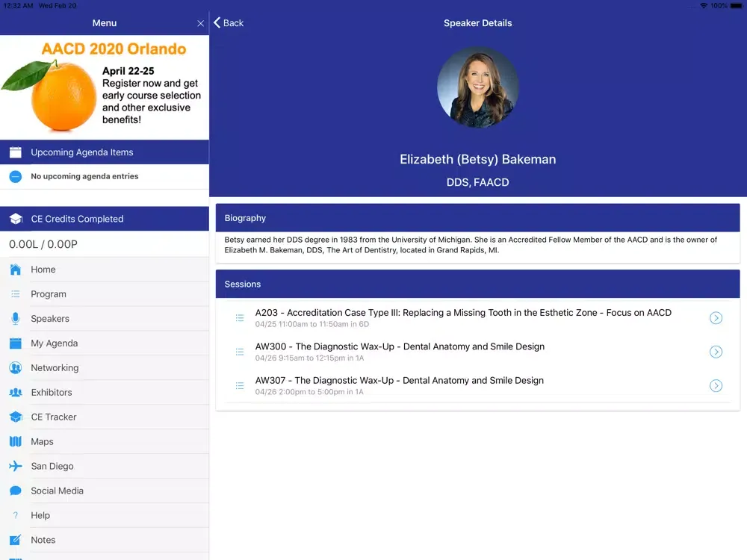
Task: Tap Elizabeth Bakeman's profile photo
Action: [477, 87]
